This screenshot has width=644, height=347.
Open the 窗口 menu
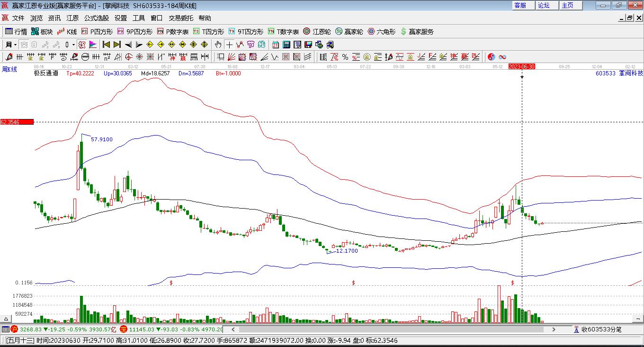tap(157, 18)
